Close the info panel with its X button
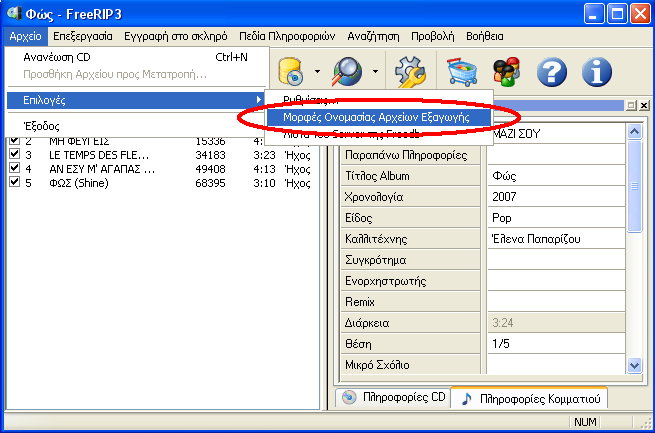655x433 pixels. point(645,105)
